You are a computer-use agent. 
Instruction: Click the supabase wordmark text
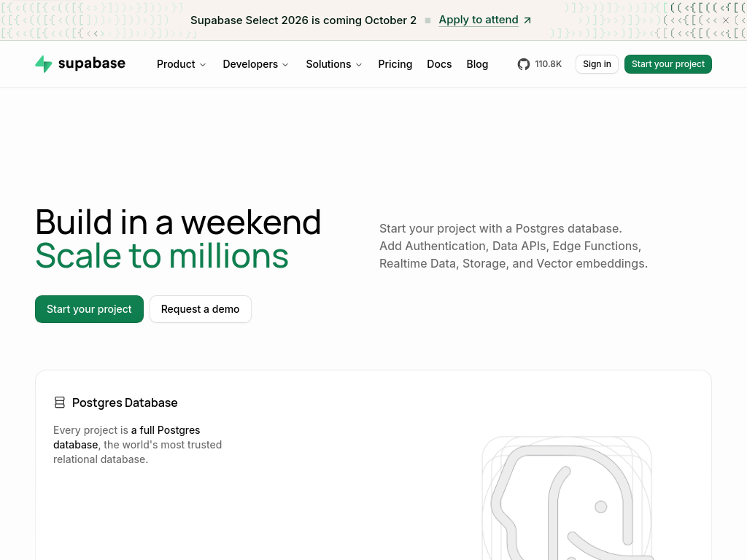coord(91,63)
